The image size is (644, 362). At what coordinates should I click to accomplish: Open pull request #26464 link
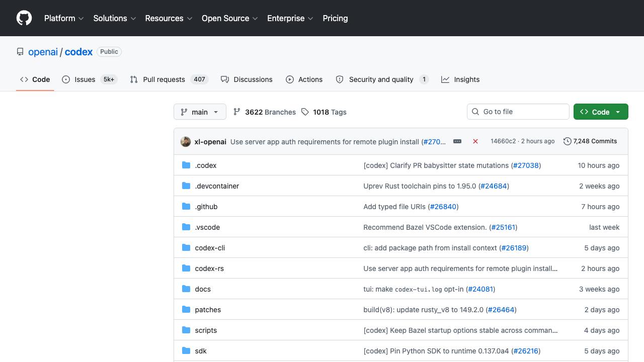pyautogui.click(x=501, y=310)
